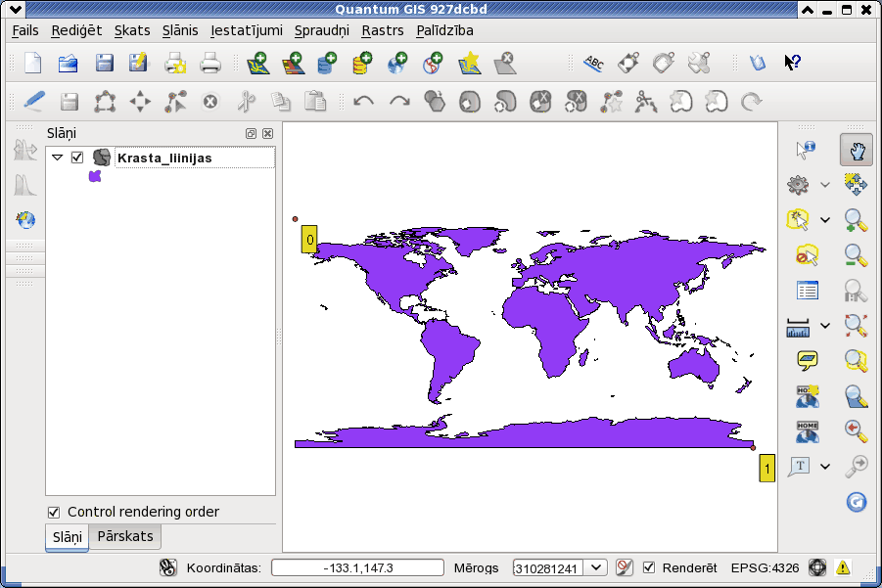The image size is (882, 588).
Task: Open an existing project
Action: point(69,63)
